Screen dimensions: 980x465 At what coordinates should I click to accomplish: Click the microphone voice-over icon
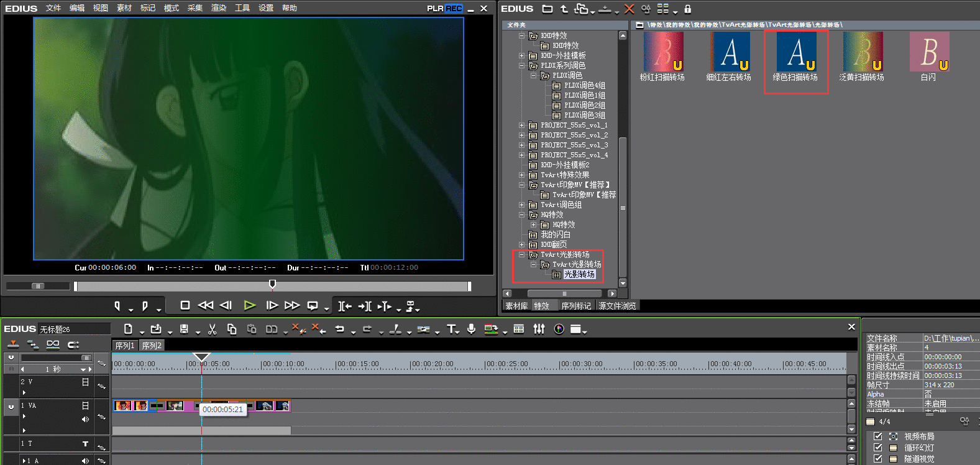tap(472, 329)
